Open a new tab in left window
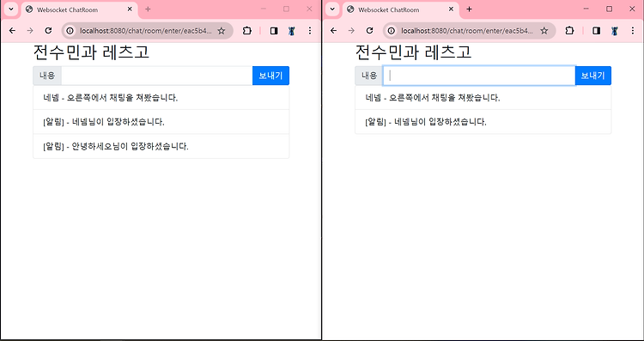 click(x=148, y=9)
